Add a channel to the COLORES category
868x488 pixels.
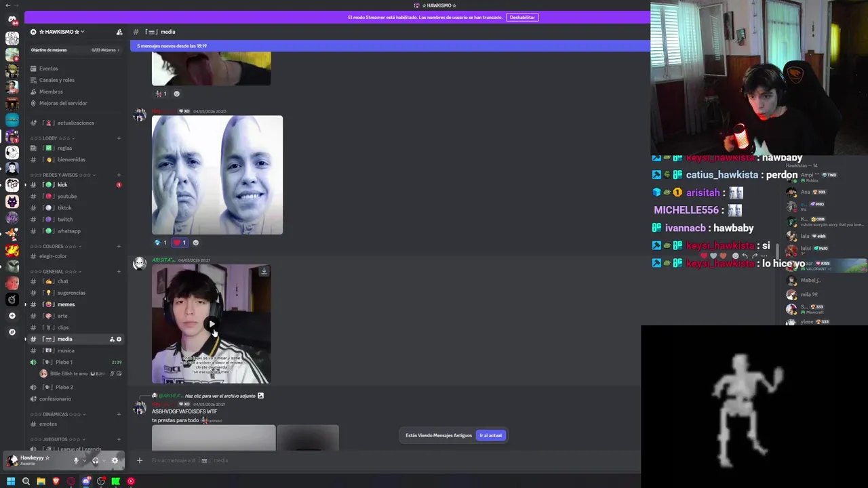(x=119, y=246)
